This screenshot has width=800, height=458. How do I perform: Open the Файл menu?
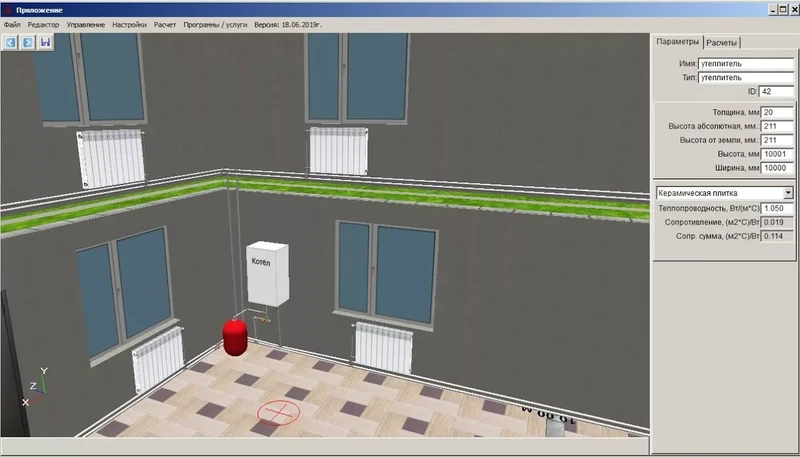tap(12, 23)
